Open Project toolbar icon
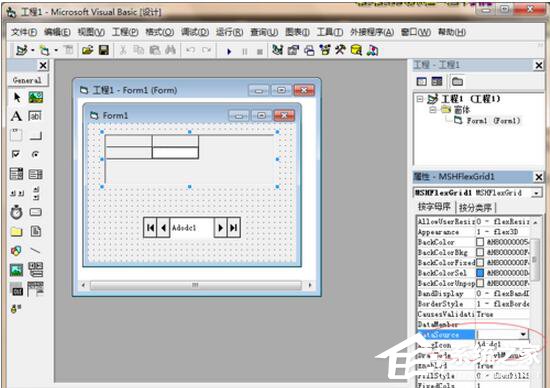 click(88, 50)
